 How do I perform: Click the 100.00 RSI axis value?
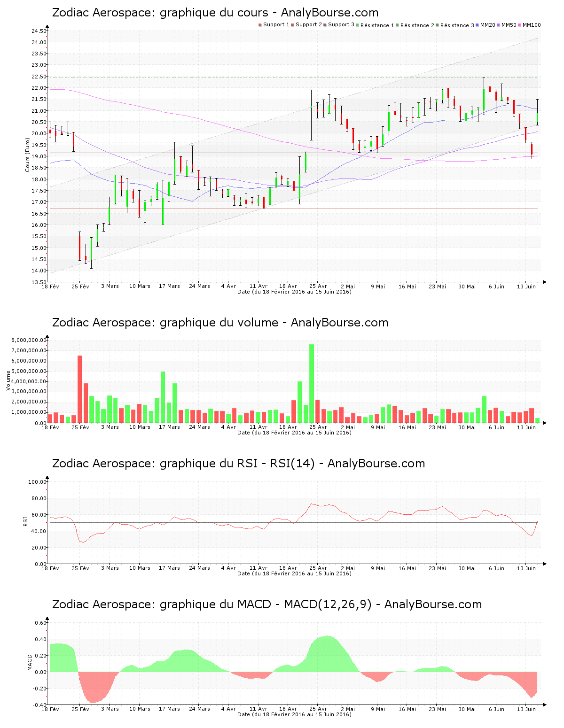click(x=38, y=482)
